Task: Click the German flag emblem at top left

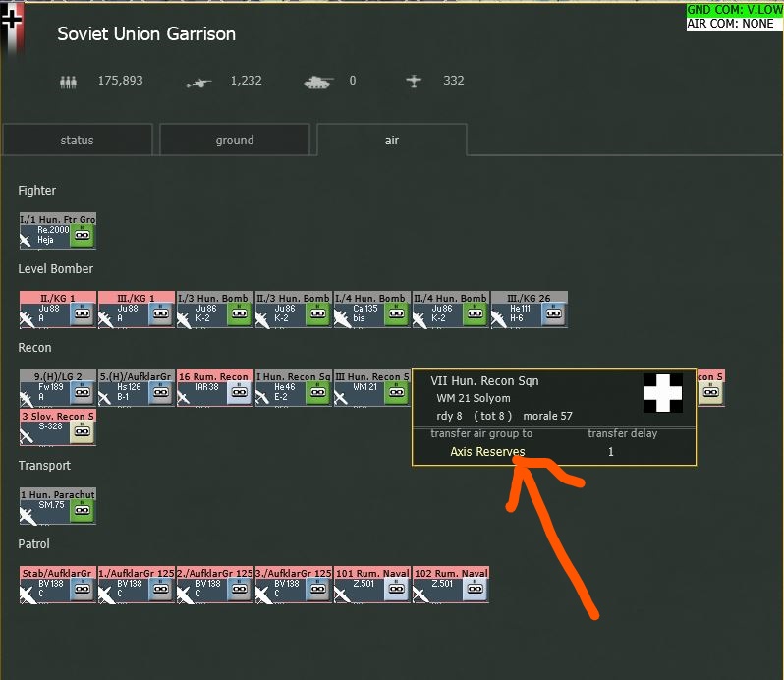Action: 12,28
